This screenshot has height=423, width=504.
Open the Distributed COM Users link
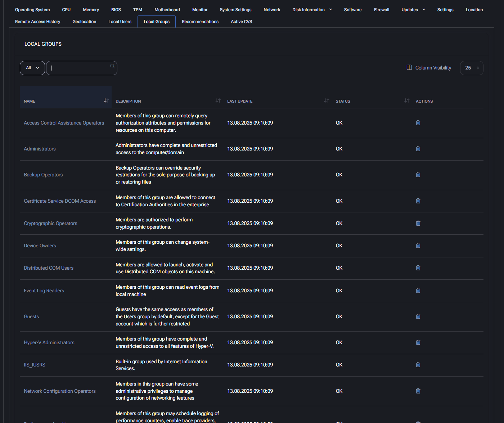tap(49, 268)
